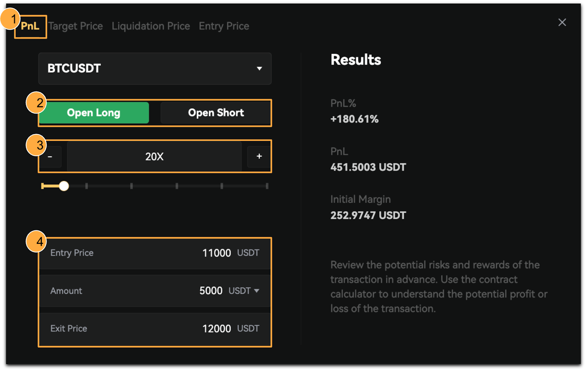Increase leverage with the plus button

point(259,156)
